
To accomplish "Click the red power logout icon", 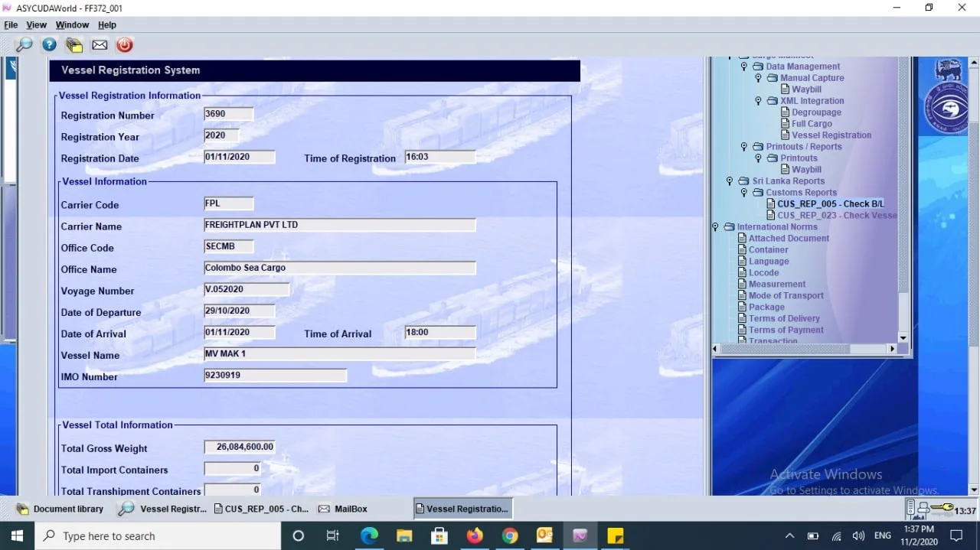I will (x=125, y=45).
